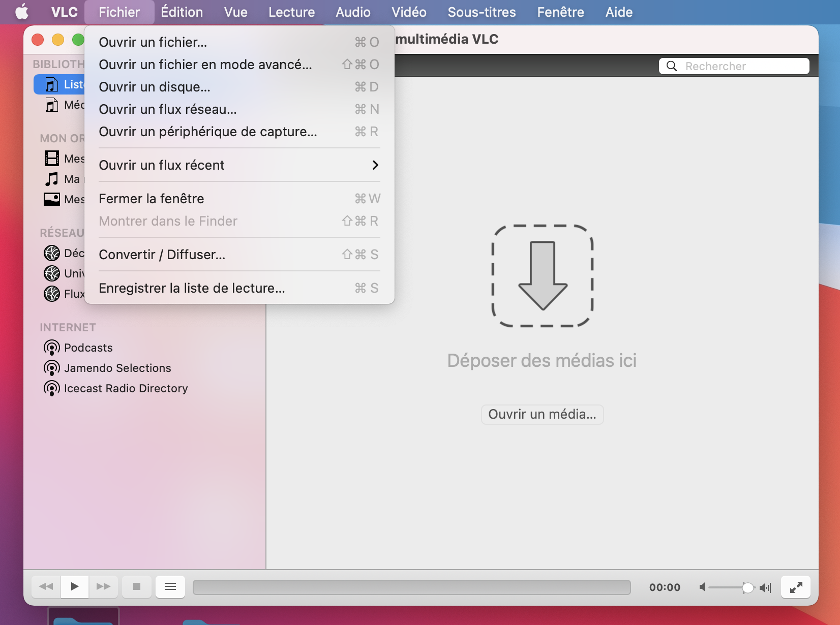Adjust the volume slider
The width and height of the screenshot is (840, 625).
[x=731, y=587]
